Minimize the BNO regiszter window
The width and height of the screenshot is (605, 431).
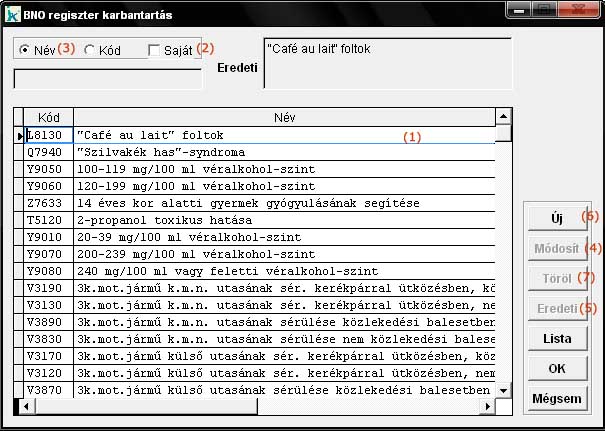(519, 10)
